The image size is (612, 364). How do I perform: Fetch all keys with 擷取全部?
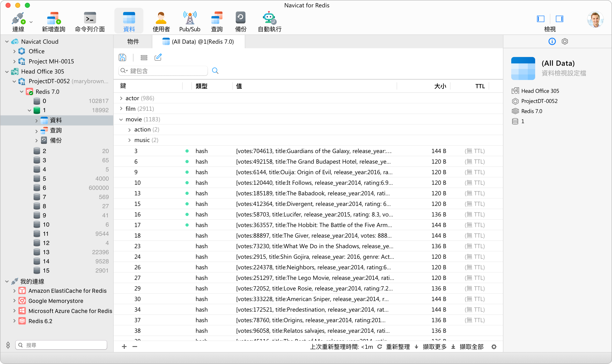pos(471,347)
